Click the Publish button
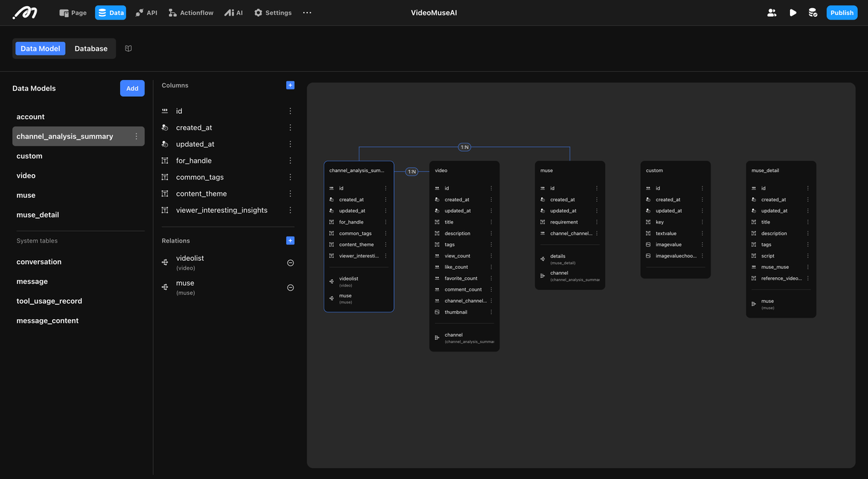Viewport: 868px width, 479px height. [x=842, y=13]
